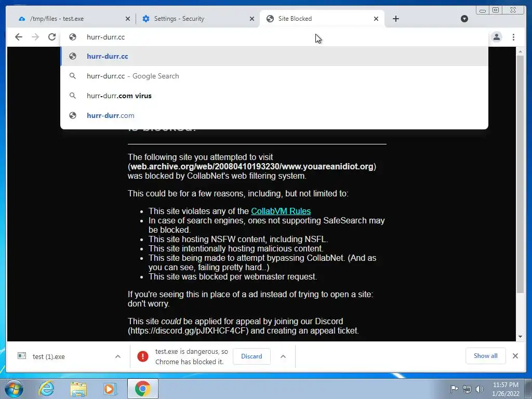Switch to the Settings - Security tab
This screenshot has height=399, width=532.
point(197,19)
